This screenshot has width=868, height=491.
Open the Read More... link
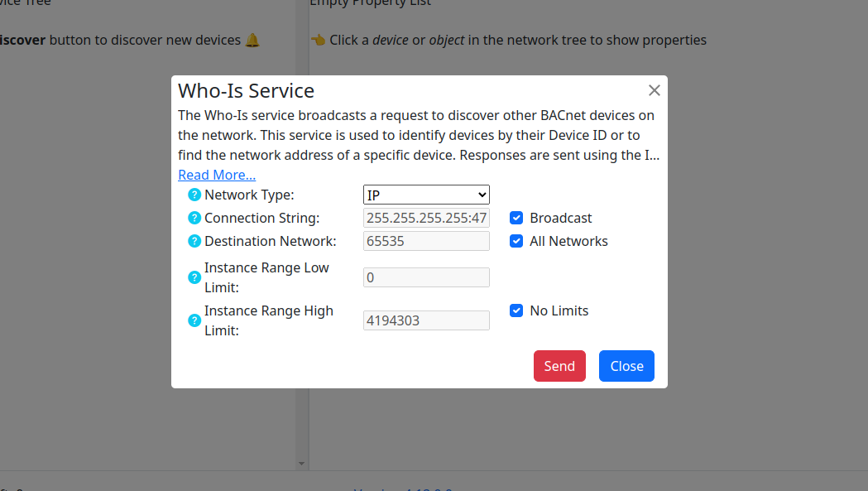click(217, 175)
